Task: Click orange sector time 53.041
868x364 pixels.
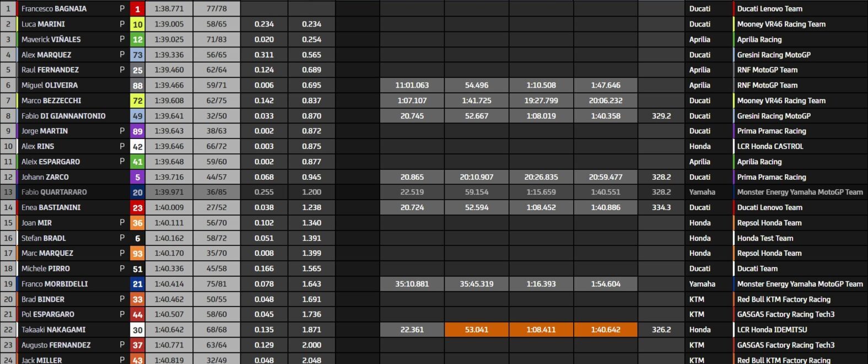Action: (x=477, y=330)
